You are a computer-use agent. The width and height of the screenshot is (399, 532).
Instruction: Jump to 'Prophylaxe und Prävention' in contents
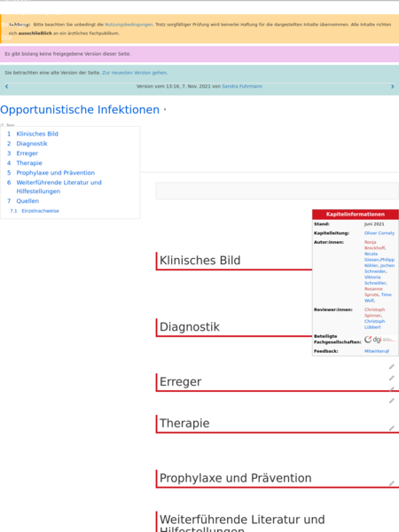(x=56, y=173)
